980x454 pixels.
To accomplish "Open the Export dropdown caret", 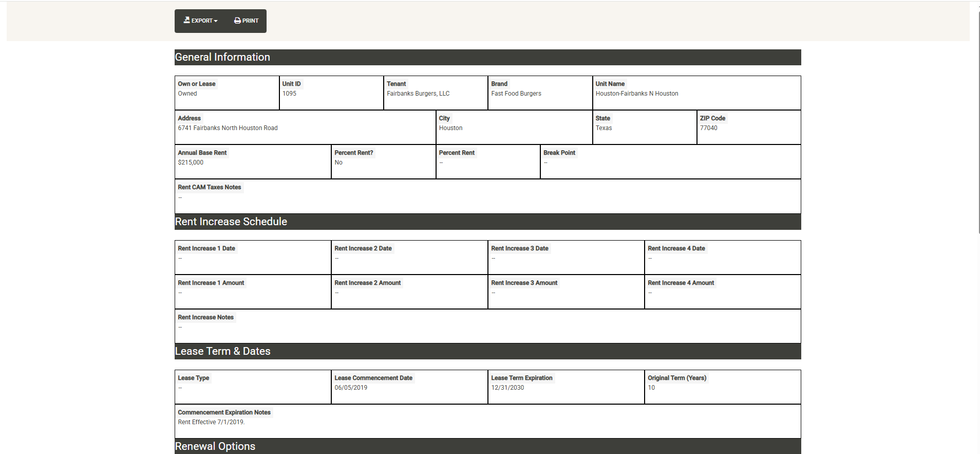I will point(216,21).
